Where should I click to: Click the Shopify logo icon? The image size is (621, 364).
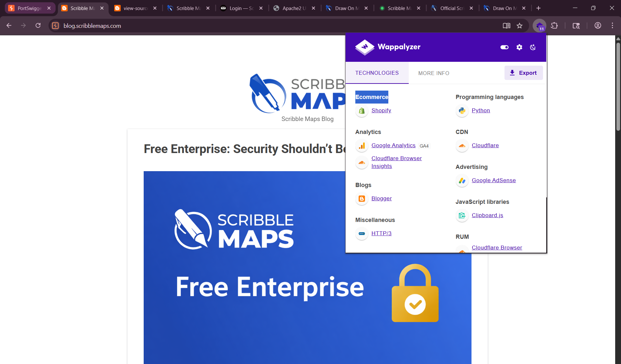(362, 111)
